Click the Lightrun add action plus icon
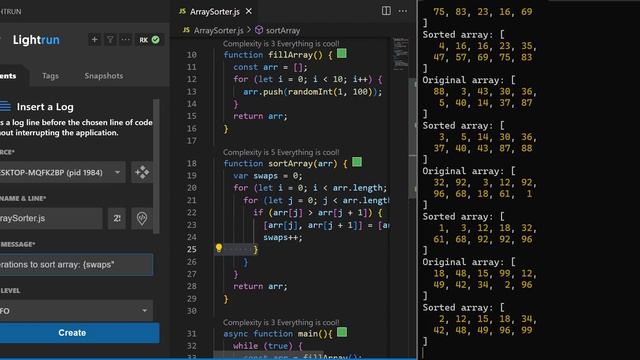 [x=94, y=40]
